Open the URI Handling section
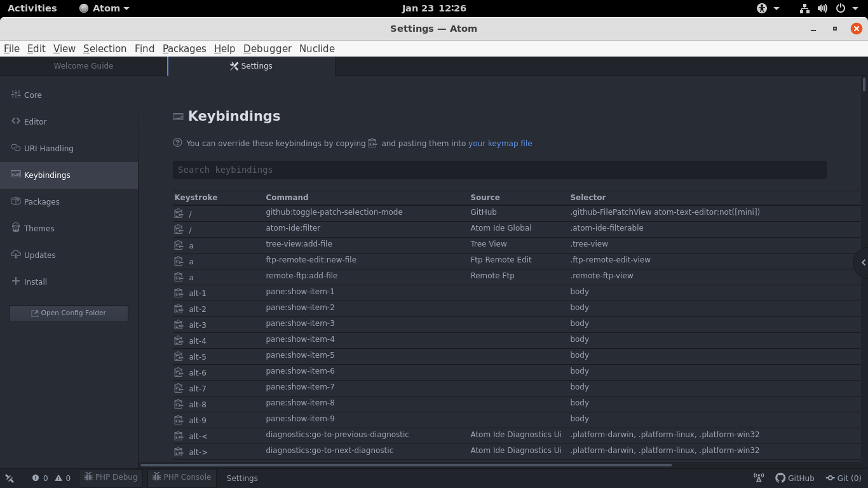This screenshot has height=488, width=868. coord(69,148)
